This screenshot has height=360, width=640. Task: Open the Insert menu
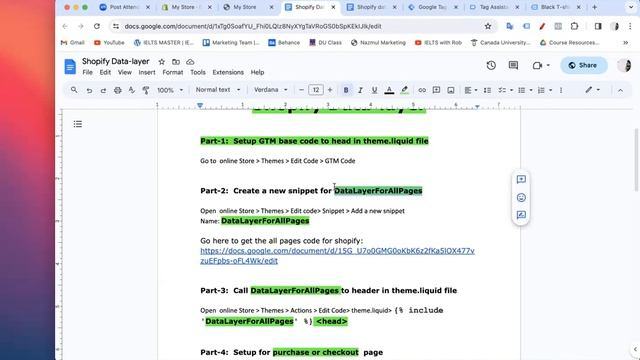click(147, 72)
